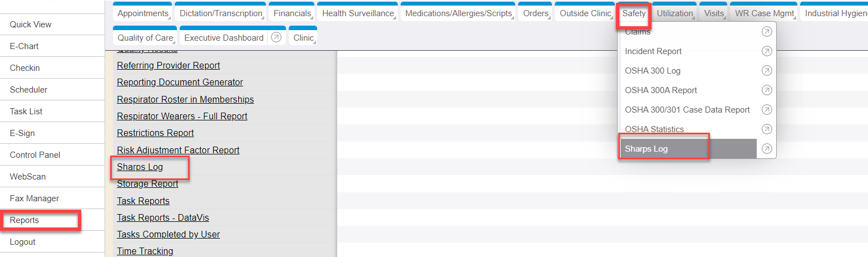Click the OSHA Statistics pop-out icon
868x257 pixels.
pyautogui.click(x=767, y=129)
